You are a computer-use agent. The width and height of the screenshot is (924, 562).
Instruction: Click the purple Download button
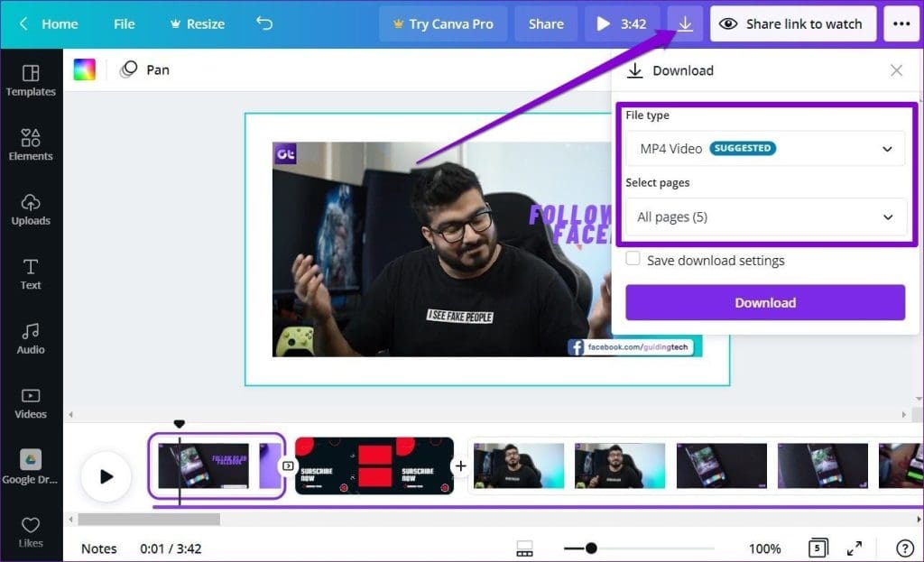[x=764, y=302]
